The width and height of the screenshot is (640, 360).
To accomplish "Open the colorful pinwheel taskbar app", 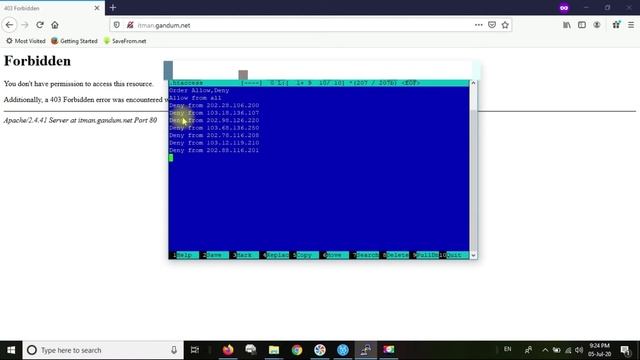I will click(x=320, y=350).
